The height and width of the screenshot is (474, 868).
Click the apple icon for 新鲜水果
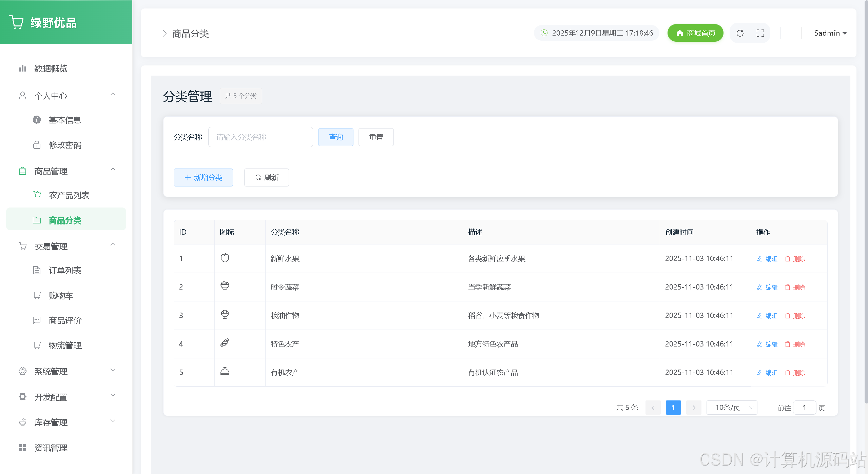pos(225,258)
